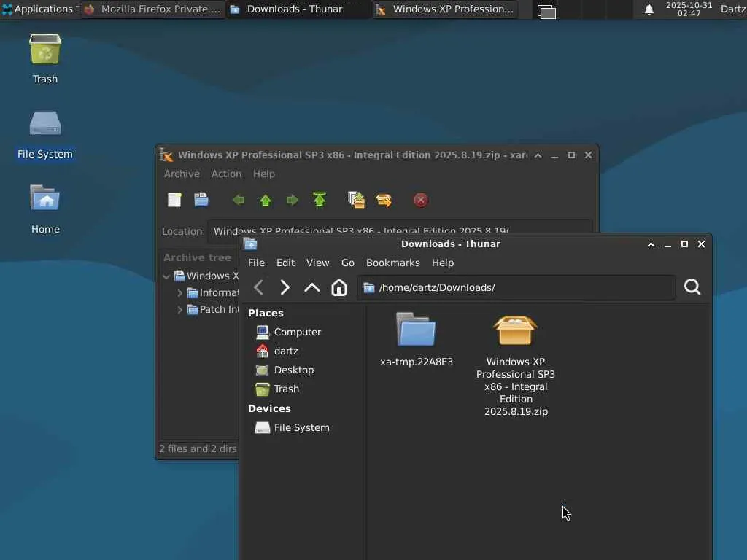Jump to archive root with Xarchiver's home arrow
Screen dimensions: 747x560
(320, 200)
